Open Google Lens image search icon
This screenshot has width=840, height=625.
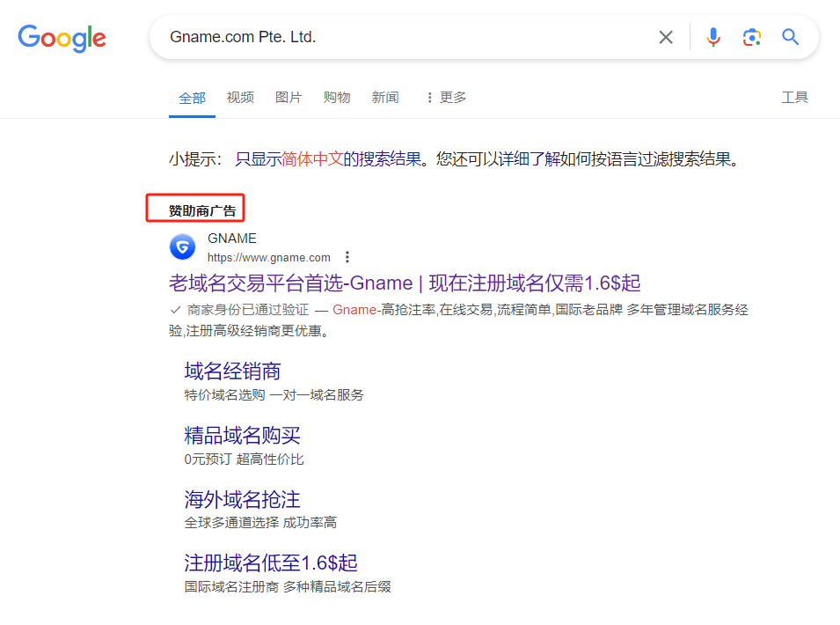[752, 37]
